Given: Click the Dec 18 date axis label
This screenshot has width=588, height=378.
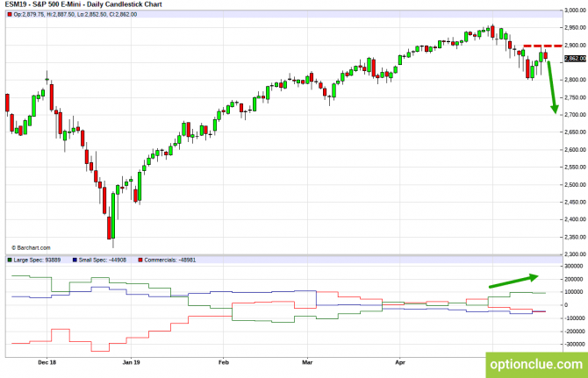Looking at the screenshot, I should (47, 362).
